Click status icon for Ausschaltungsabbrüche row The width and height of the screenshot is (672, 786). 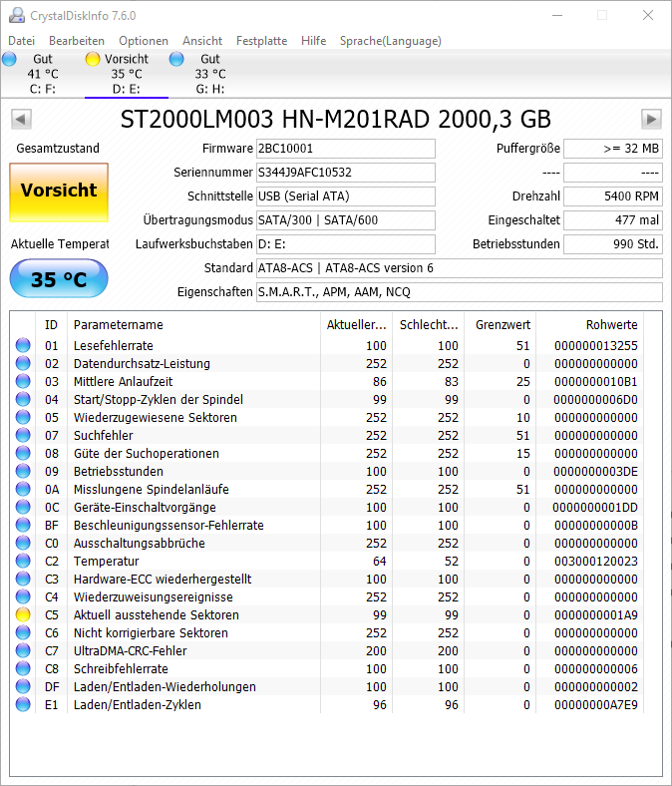click(23, 543)
